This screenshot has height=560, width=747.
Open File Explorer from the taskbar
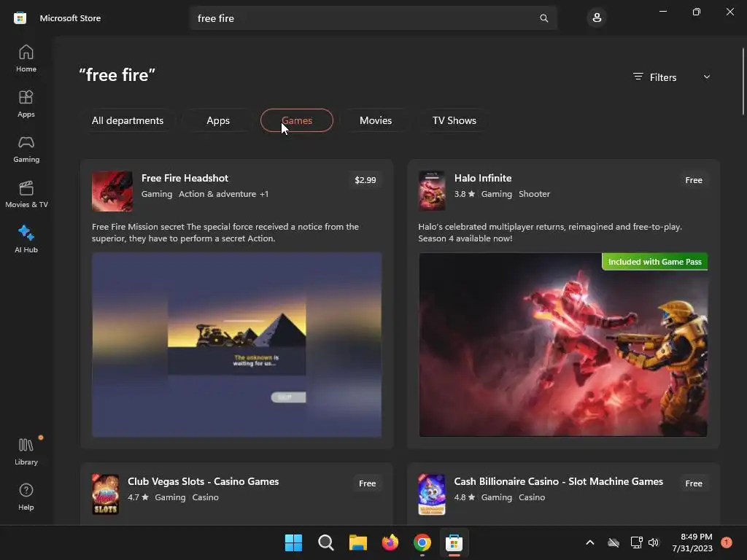[357, 542]
